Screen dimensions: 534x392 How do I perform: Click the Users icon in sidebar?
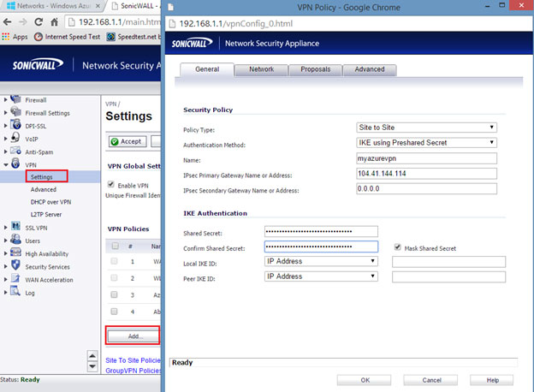click(15, 240)
